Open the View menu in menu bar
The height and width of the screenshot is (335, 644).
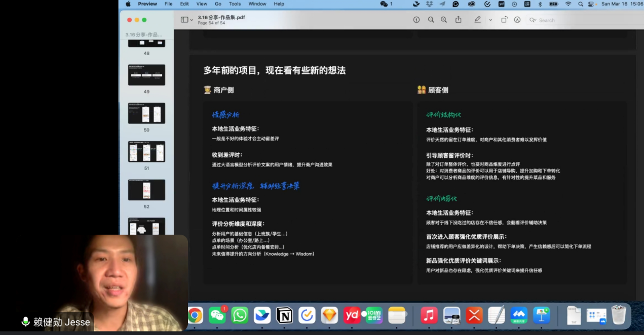(202, 4)
